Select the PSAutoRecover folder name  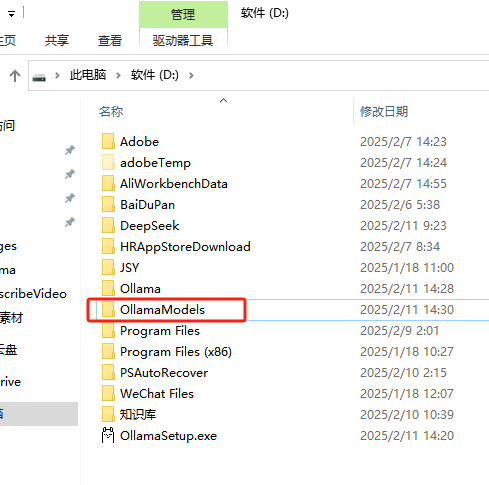coord(164,373)
